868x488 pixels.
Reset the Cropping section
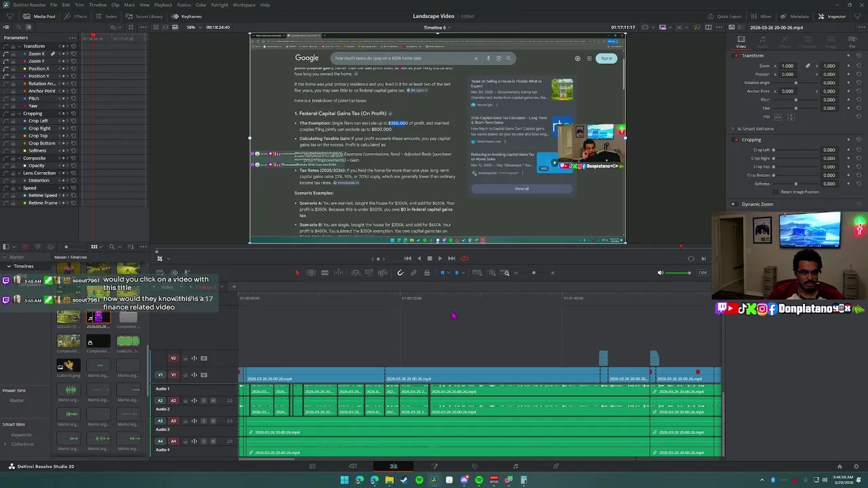(x=859, y=140)
